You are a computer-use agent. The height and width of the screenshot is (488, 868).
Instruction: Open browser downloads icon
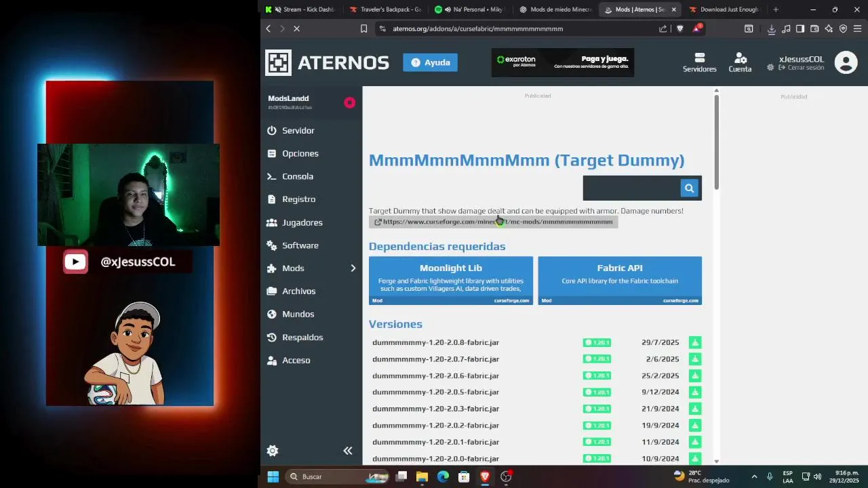pos(771,28)
